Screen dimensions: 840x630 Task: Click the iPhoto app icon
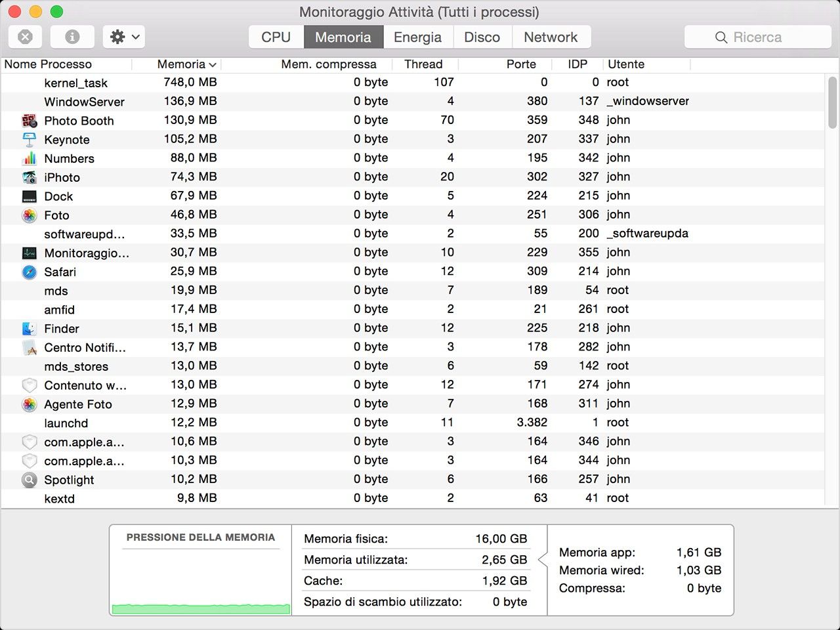pyautogui.click(x=30, y=177)
